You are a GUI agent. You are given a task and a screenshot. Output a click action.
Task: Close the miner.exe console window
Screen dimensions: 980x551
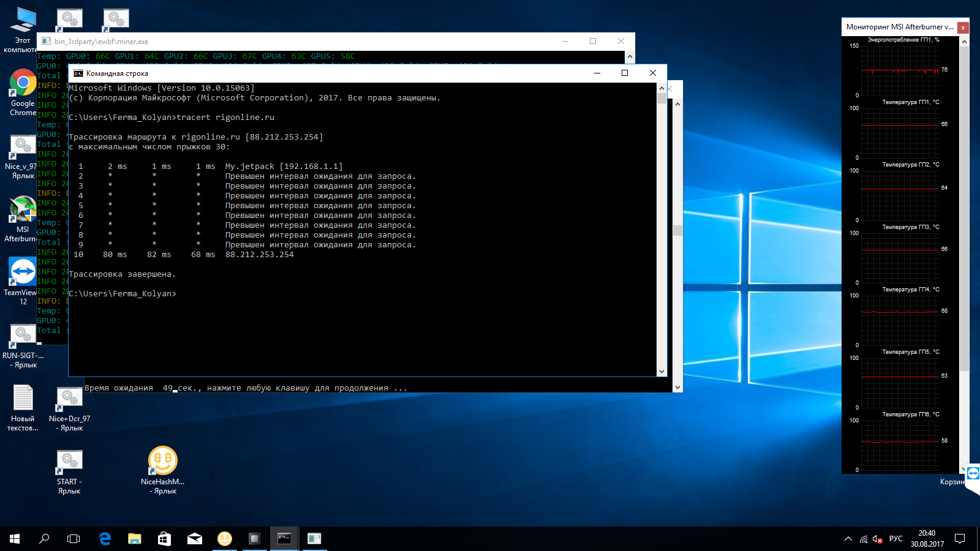(621, 41)
